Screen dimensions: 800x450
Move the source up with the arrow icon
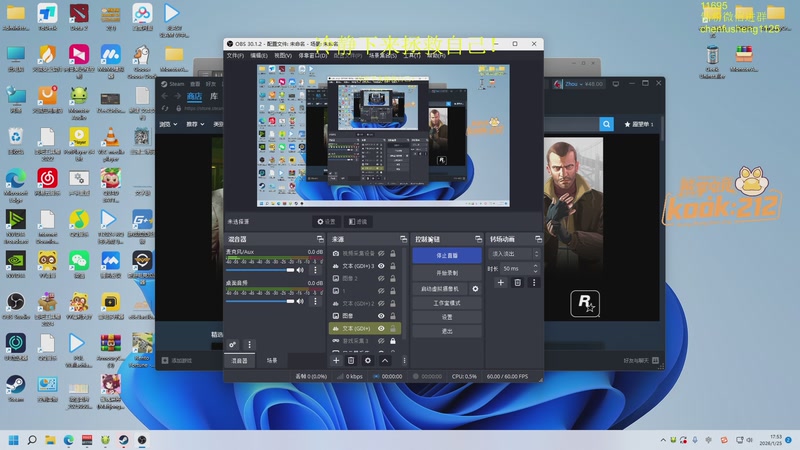point(383,360)
